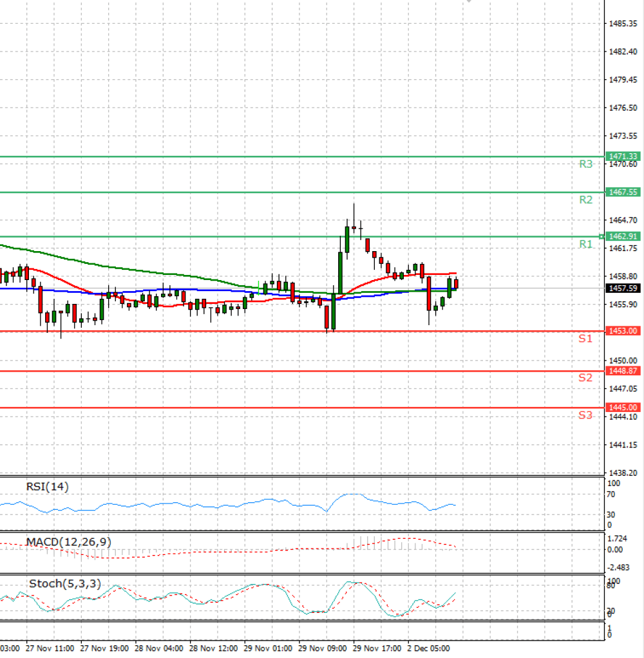Click the R3 resistance label
Screen dimensions: 644x658
pyautogui.click(x=585, y=164)
